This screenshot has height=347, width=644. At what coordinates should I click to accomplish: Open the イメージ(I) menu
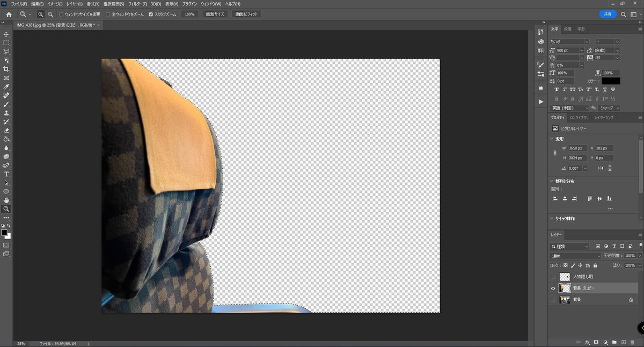tap(55, 4)
